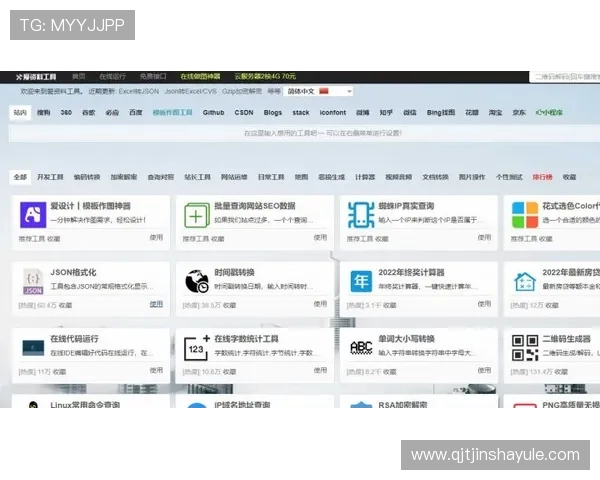Open the 二维码生成器 title
The height and width of the screenshot is (480, 600).
pyautogui.click(x=566, y=339)
